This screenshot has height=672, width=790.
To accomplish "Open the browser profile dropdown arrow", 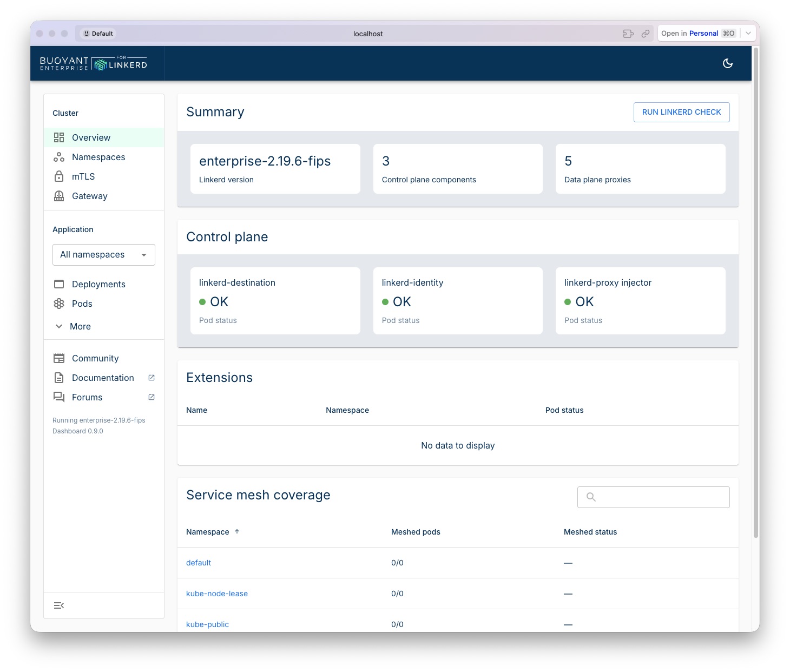I will tap(747, 33).
